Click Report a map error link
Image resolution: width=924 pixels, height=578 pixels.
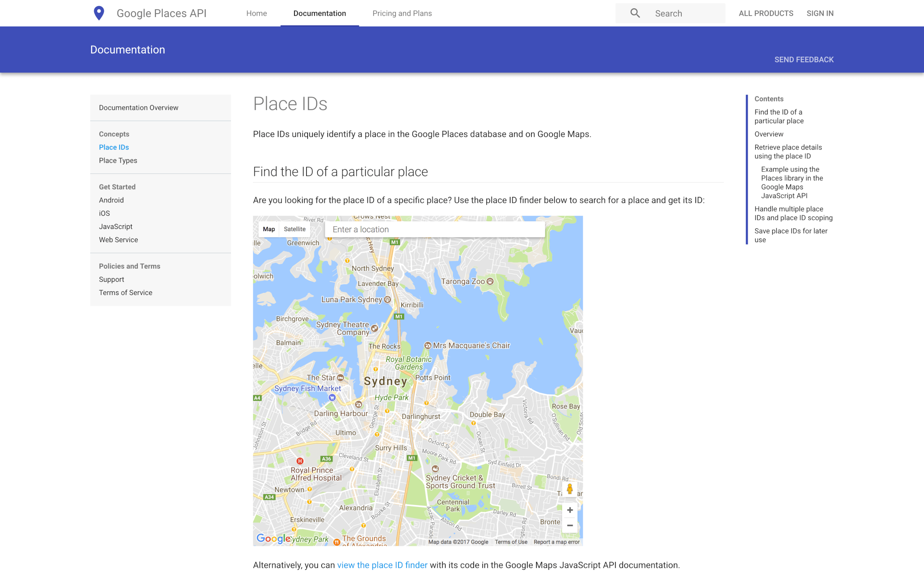coord(556,542)
